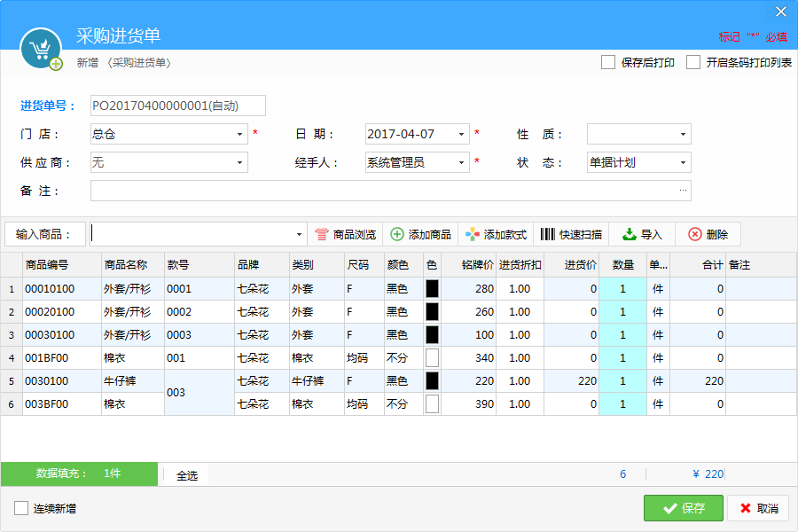The height and width of the screenshot is (532, 798).
Task: Click the 铭牌价 cell showing 340
Action: (469, 358)
